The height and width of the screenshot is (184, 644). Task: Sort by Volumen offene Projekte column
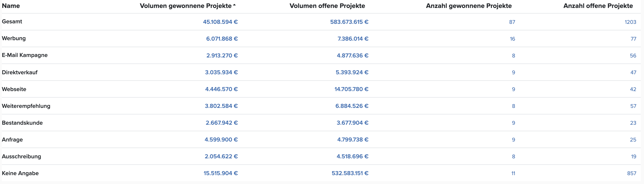pos(327,6)
